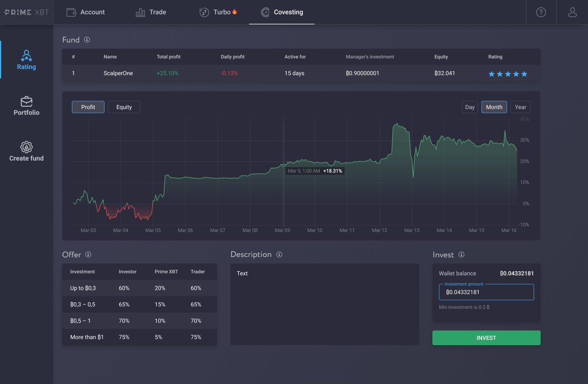Select the Year timeframe
The width and height of the screenshot is (588, 384).
[x=520, y=106]
